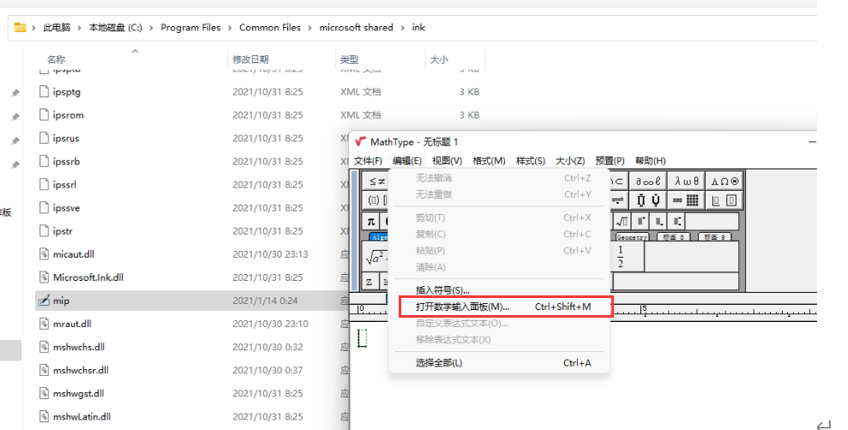Navigate to 本地磁盘 (C:) in breadcrumb
The image size is (848, 430).
116,27
